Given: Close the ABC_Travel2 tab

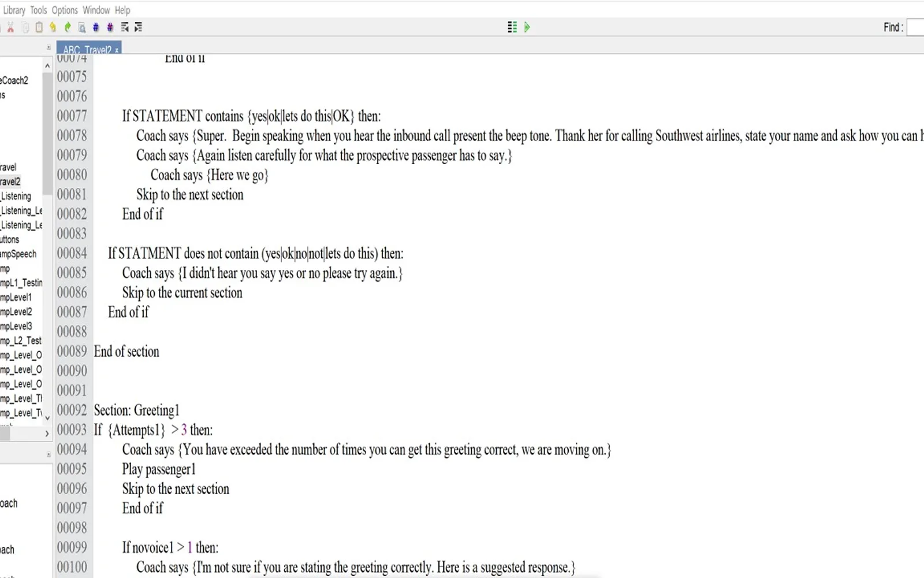Looking at the screenshot, I should pyautogui.click(x=117, y=50).
